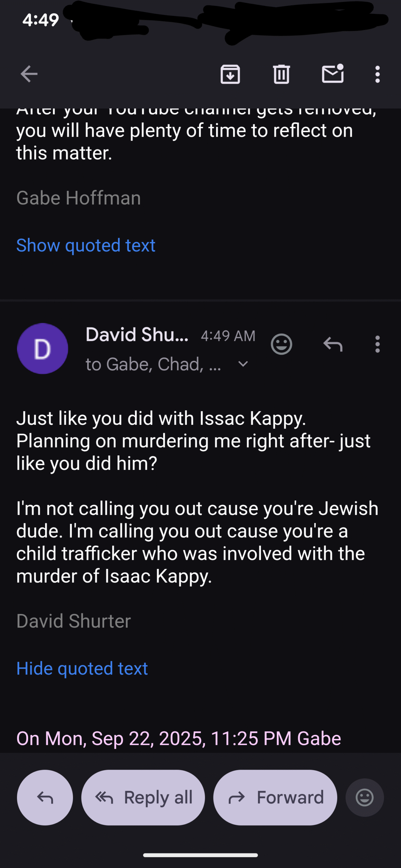Open emoji reaction picker at bottom
Image resolution: width=401 pixels, height=868 pixels.
pos(365,797)
